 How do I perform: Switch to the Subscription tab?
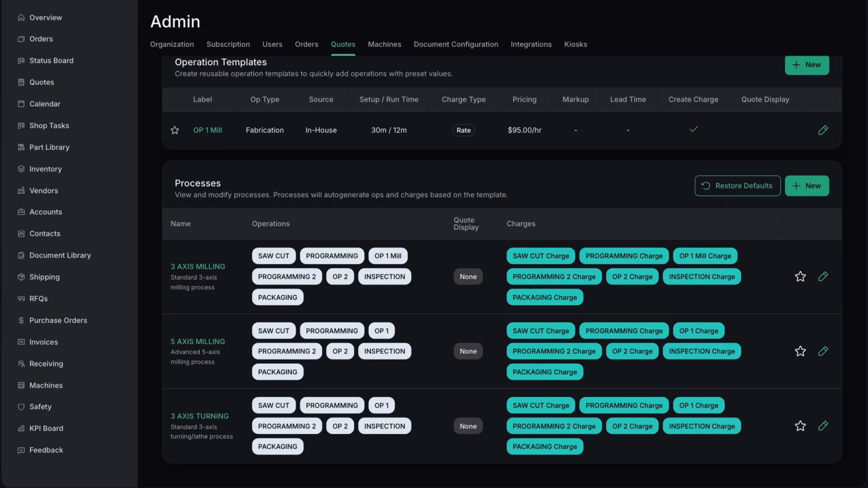(228, 44)
